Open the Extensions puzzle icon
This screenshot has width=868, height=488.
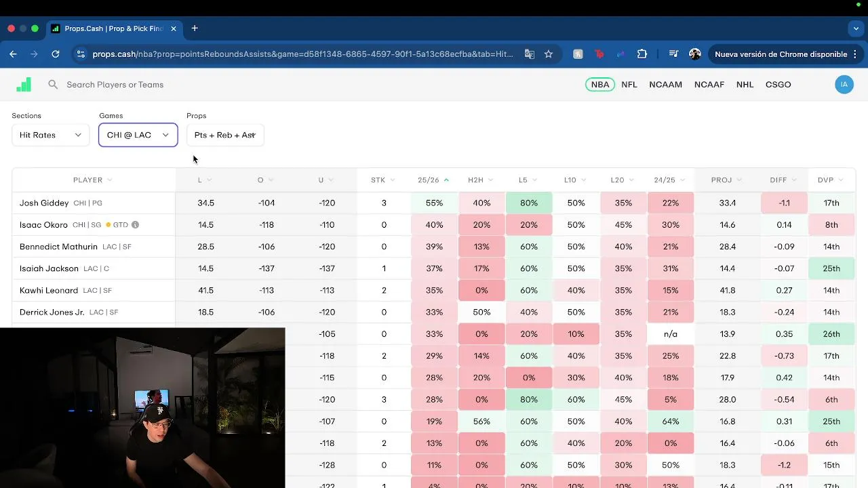click(642, 54)
